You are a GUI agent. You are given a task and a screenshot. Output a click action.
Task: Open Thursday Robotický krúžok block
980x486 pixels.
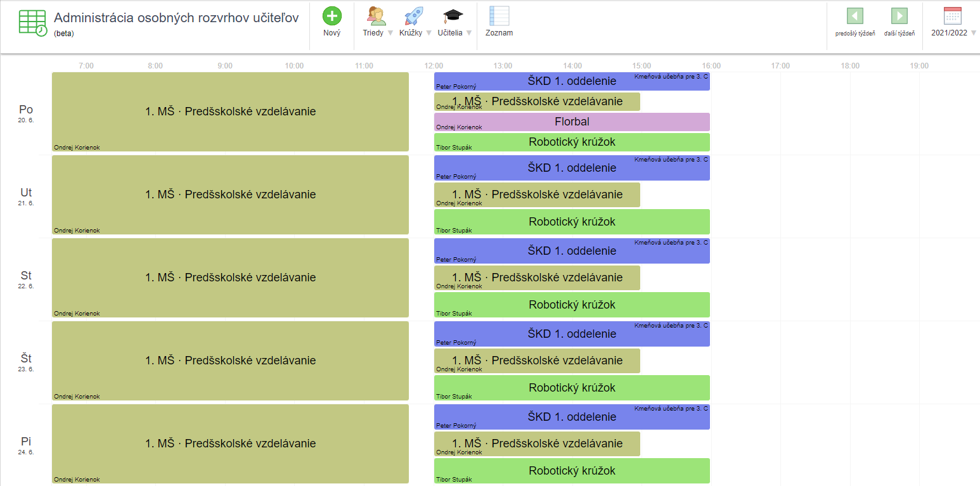click(572, 388)
